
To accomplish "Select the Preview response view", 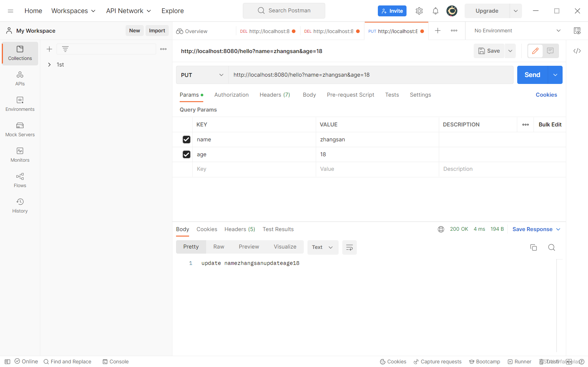I will pos(249,247).
